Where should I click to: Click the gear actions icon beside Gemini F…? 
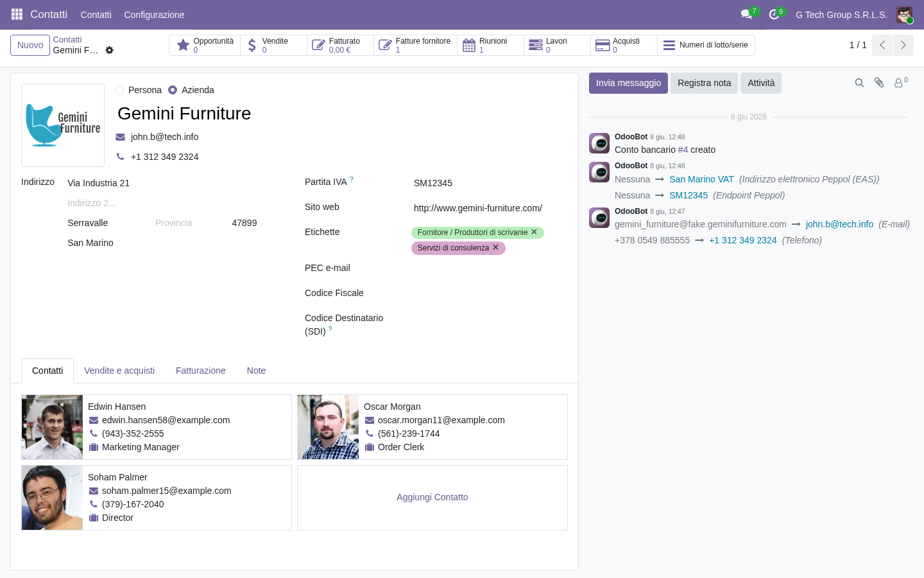point(109,50)
